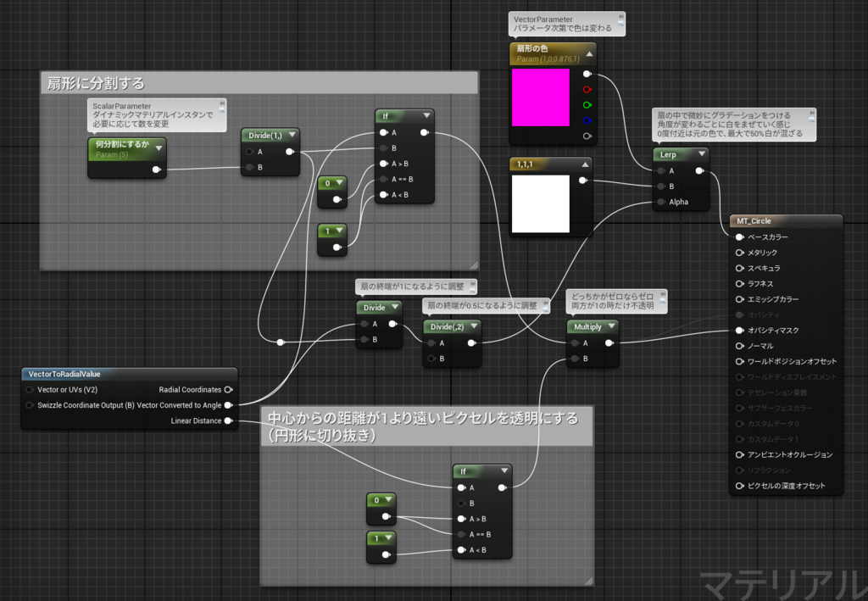Image resolution: width=868 pixels, height=601 pixels.
Task: Select the 中心からの距離が1より遠い comment header
Action: 426,426
